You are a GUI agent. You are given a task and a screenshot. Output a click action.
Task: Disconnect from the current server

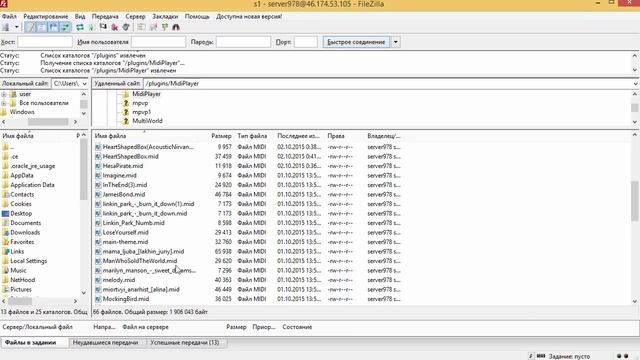click(x=115, y=27)
